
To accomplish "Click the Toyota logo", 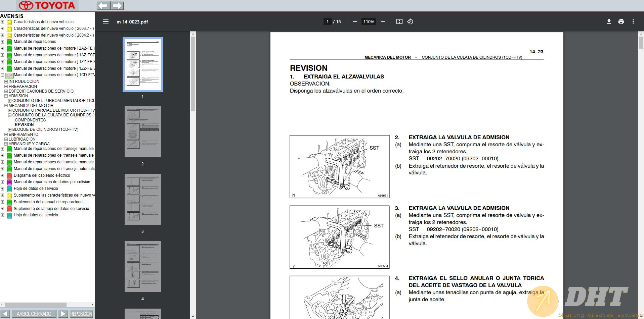I will [x=47, y=6].
